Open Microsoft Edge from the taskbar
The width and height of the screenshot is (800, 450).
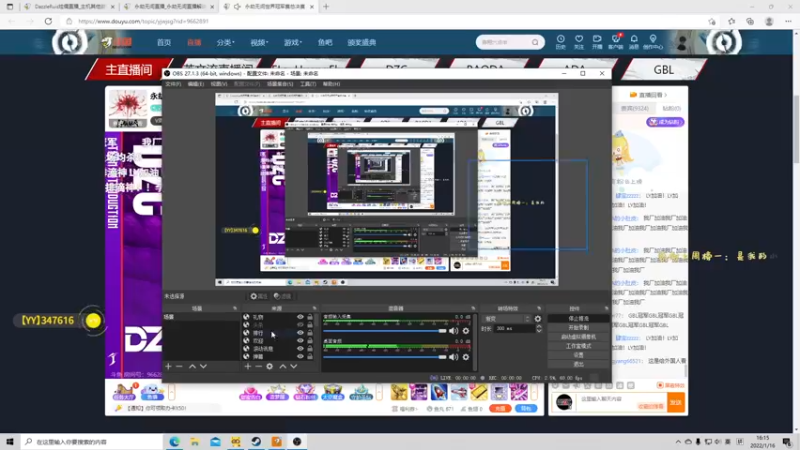(x=174, y=442)
